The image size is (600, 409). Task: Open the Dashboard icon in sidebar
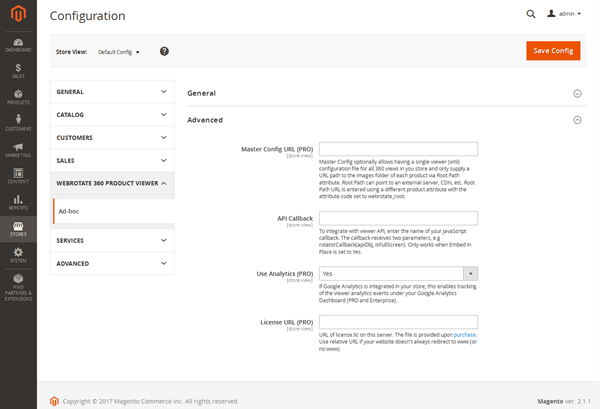18,42
